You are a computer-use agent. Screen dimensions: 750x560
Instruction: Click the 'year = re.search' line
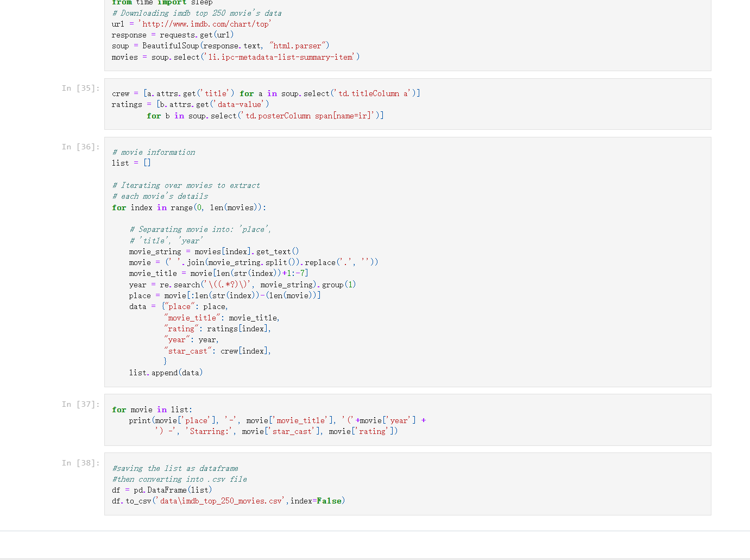[242, 285]
